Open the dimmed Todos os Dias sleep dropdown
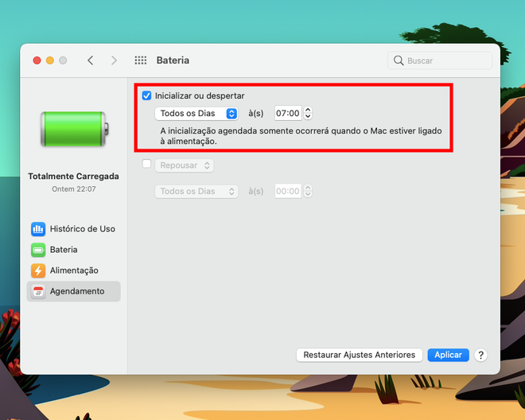Image resolution: width=525 pixels, height=420 pixels. click(196, 191)
